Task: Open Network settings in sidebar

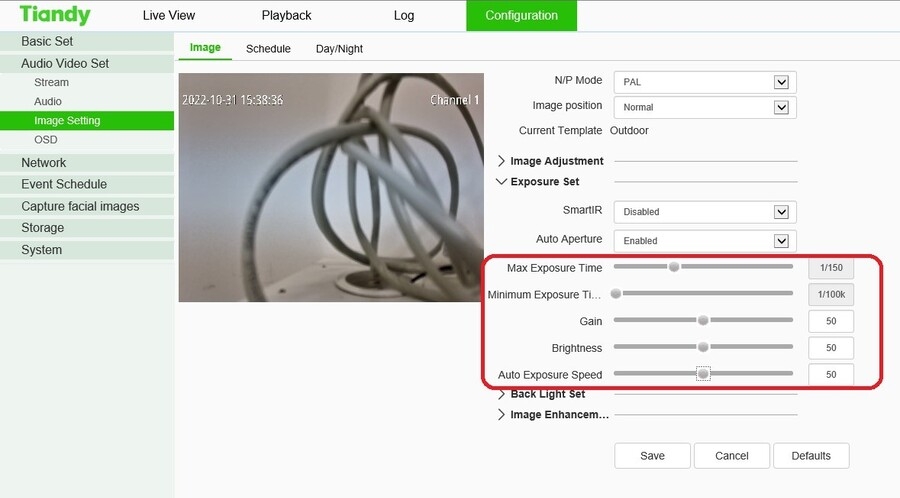Action: pos(44,163)
